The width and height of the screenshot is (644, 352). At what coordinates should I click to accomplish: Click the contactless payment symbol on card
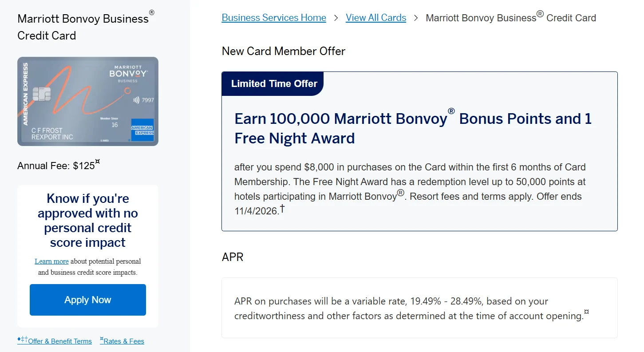tap(136, 100)
